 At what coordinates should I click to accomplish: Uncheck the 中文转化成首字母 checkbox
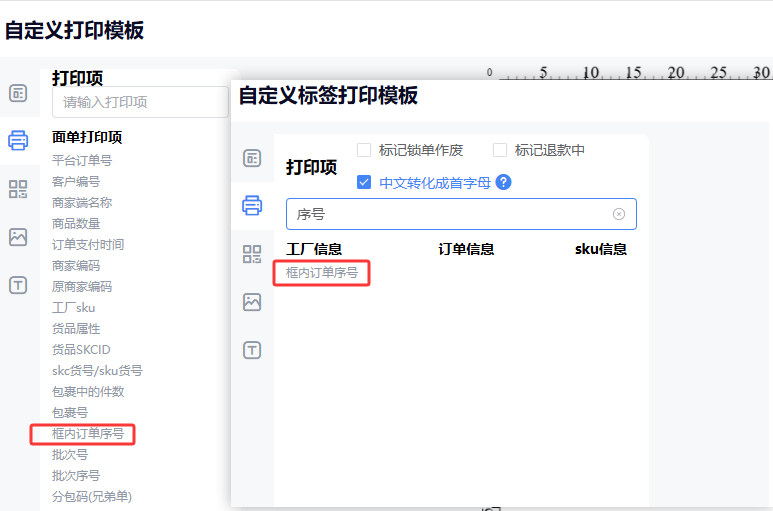364,182
